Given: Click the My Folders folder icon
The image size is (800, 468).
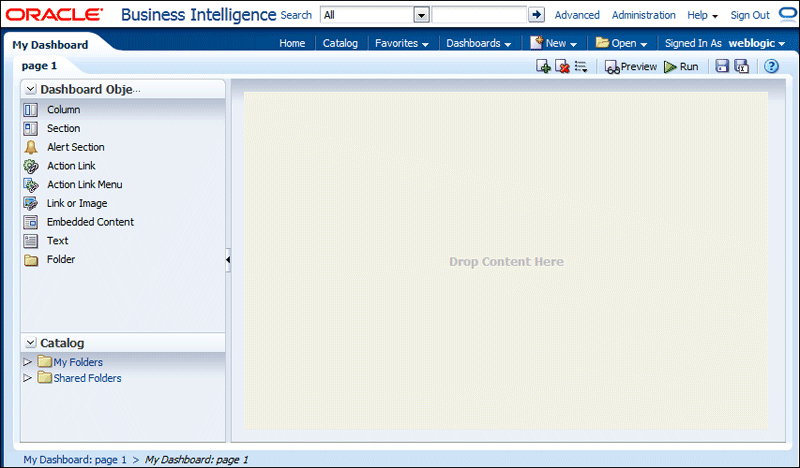Looking at the screenshot, I should 45,361.
